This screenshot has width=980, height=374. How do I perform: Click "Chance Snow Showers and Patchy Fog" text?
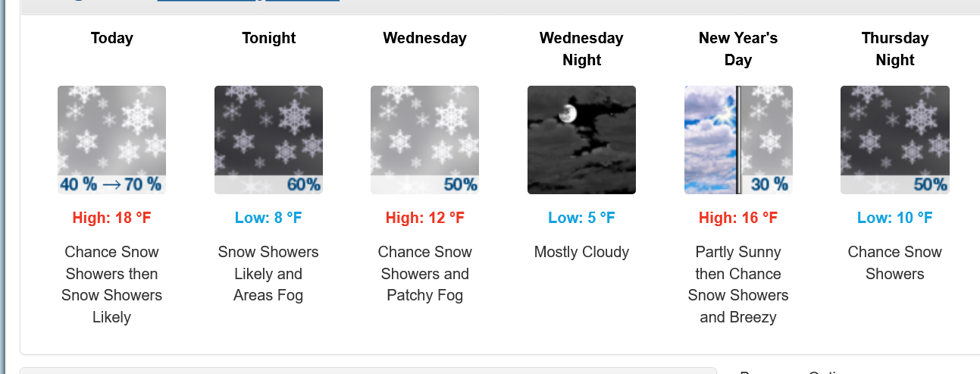coord(424,274)
